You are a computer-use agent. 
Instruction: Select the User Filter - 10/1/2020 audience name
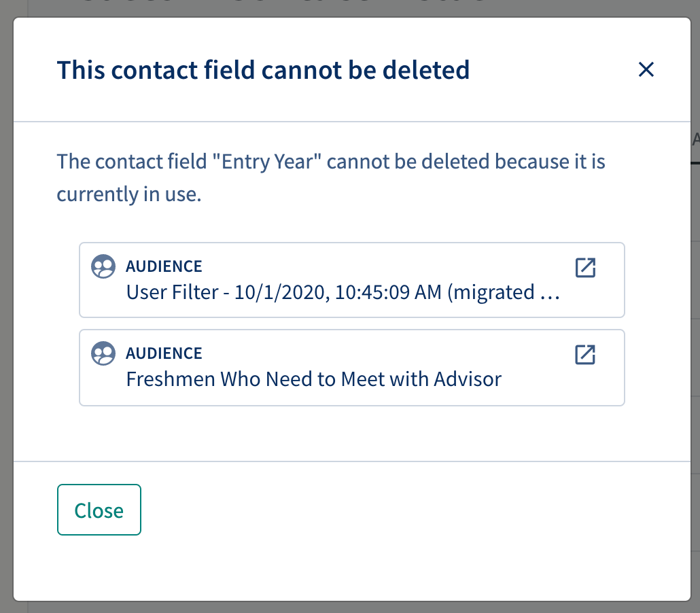pos(343,292)
